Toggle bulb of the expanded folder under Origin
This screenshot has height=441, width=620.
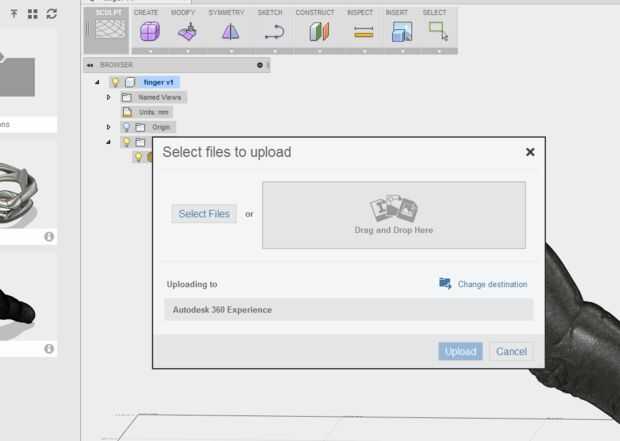[126, 142]
